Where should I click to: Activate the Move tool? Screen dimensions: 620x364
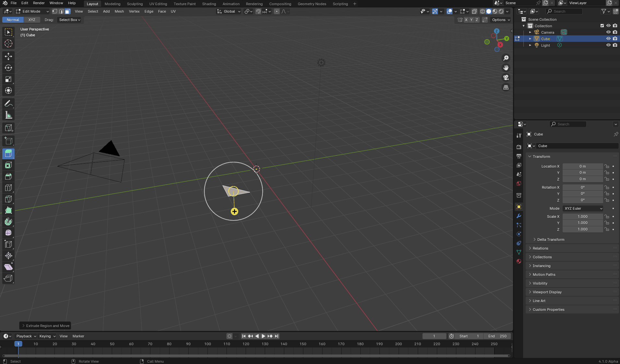(8, 56)
